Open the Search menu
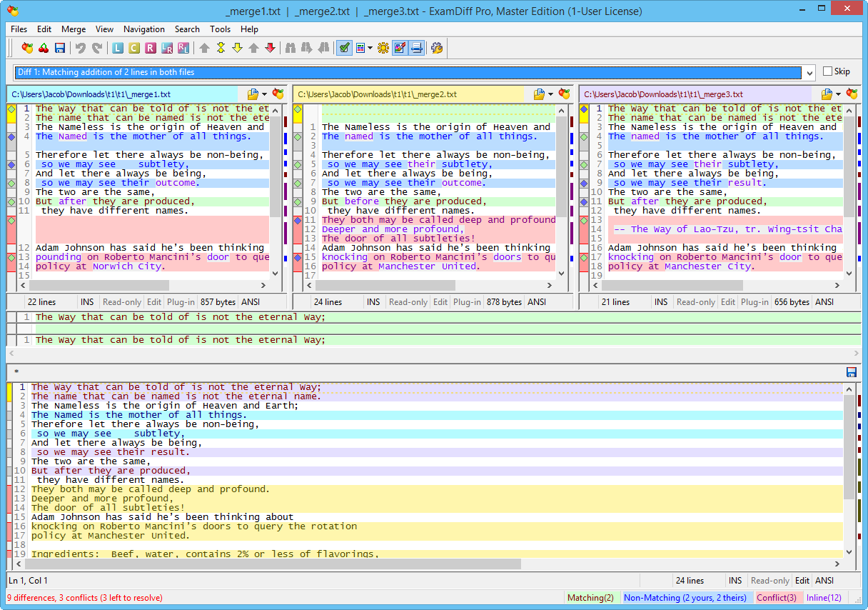This screenshot has width=868, height=610. [187, 29]
